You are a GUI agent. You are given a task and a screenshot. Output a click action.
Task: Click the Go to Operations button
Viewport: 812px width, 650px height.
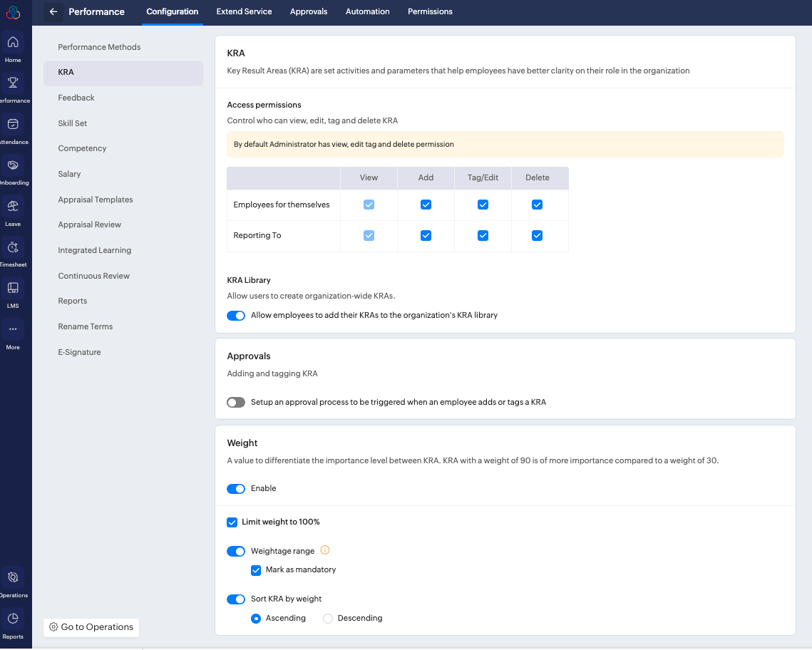91,627
